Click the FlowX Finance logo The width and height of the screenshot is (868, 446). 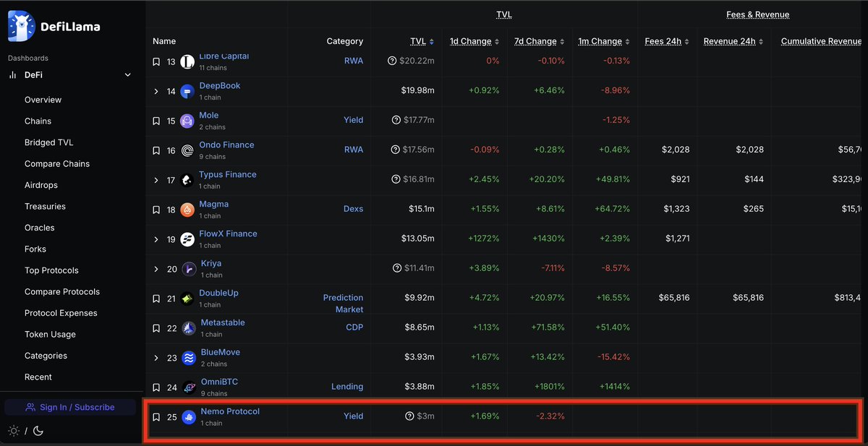coord(187,239)
